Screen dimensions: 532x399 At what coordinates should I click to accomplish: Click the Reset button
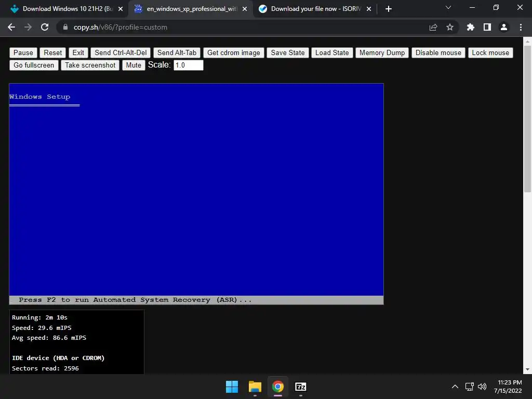53,52
